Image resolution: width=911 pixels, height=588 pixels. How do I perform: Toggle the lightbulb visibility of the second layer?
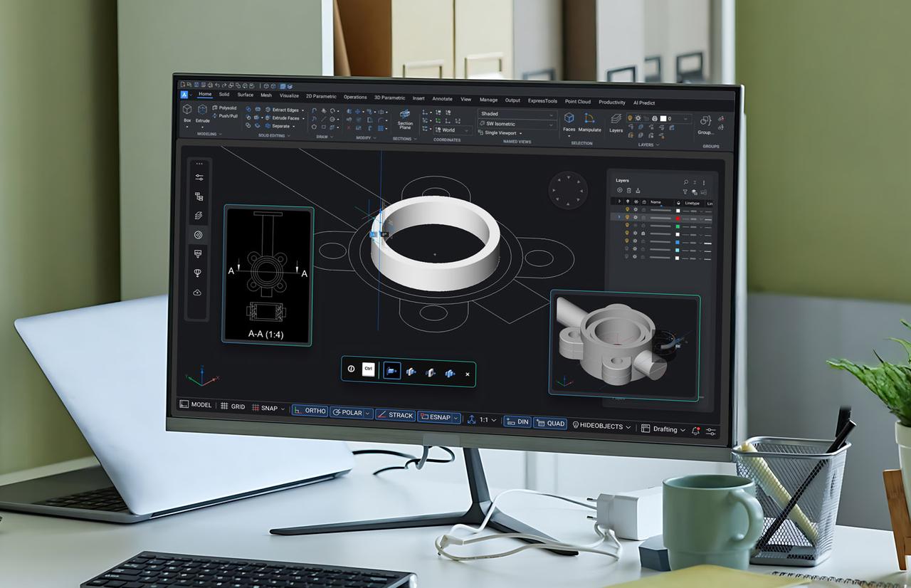point(628,217)
